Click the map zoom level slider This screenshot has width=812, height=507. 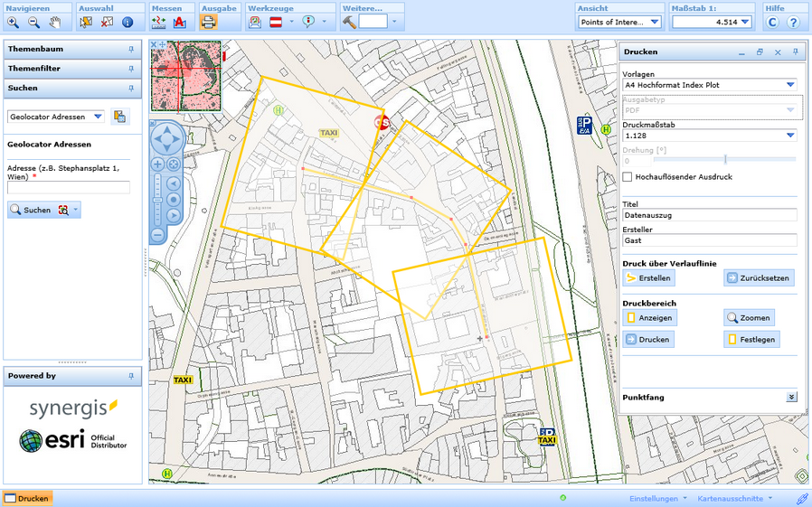point(157,199)
